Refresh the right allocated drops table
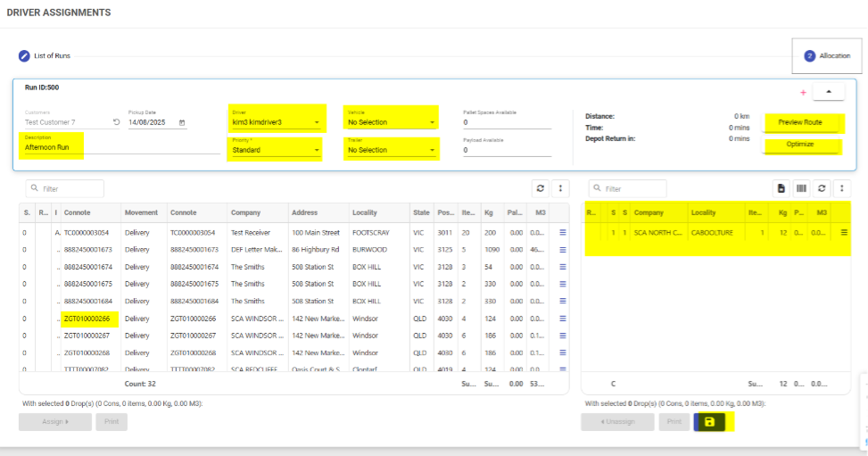Screen dimensions: 868x456 click(x=822, y=188)
